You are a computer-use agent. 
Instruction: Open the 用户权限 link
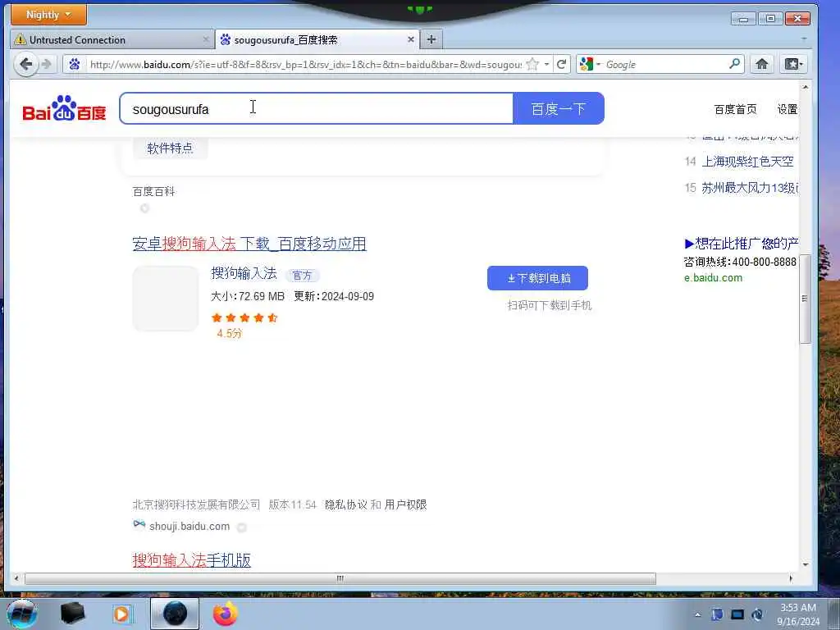[405, 504]
